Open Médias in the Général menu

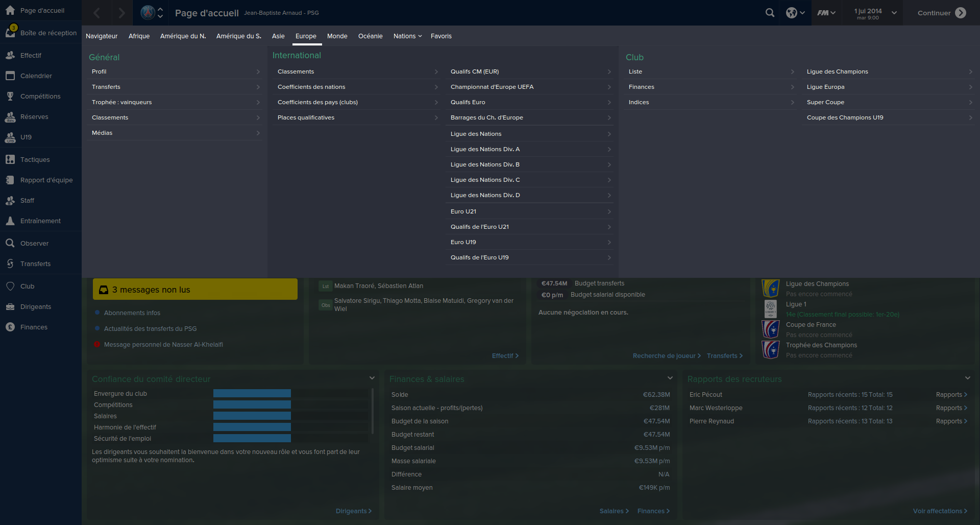176,133
